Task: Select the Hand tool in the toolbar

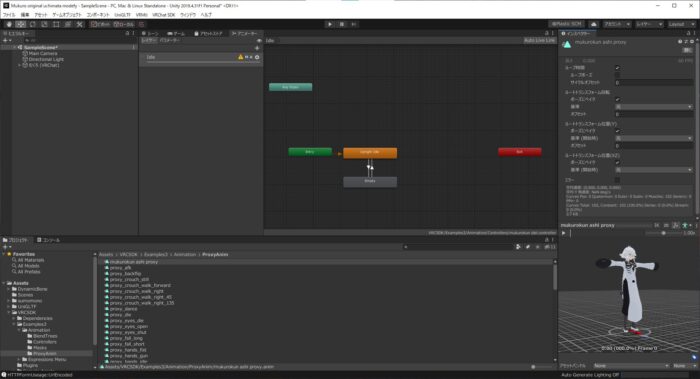Action: [x=9, y=24]
